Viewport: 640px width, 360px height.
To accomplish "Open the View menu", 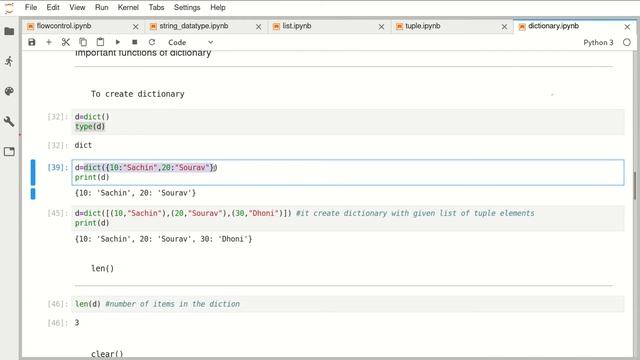I will click(x=77, y=7).
